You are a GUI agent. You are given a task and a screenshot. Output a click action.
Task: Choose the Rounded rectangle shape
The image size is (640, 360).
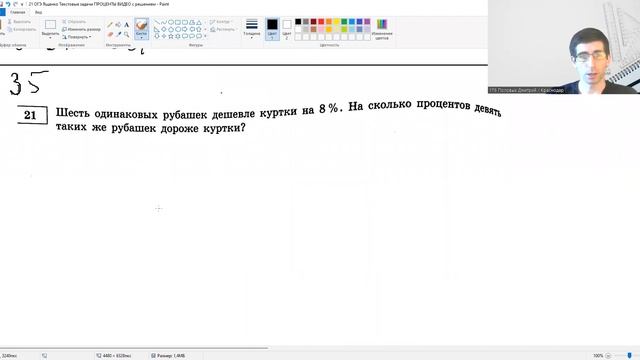[x=185, y=22]
